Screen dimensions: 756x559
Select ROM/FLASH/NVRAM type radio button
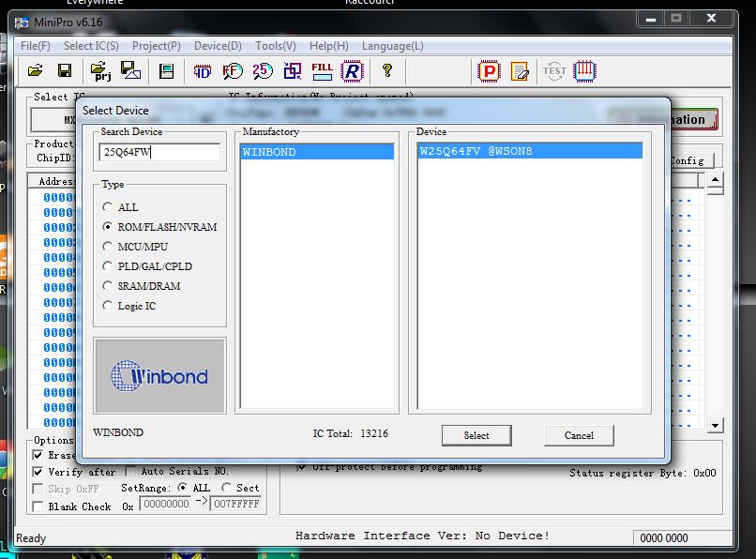tap(107, 226)
